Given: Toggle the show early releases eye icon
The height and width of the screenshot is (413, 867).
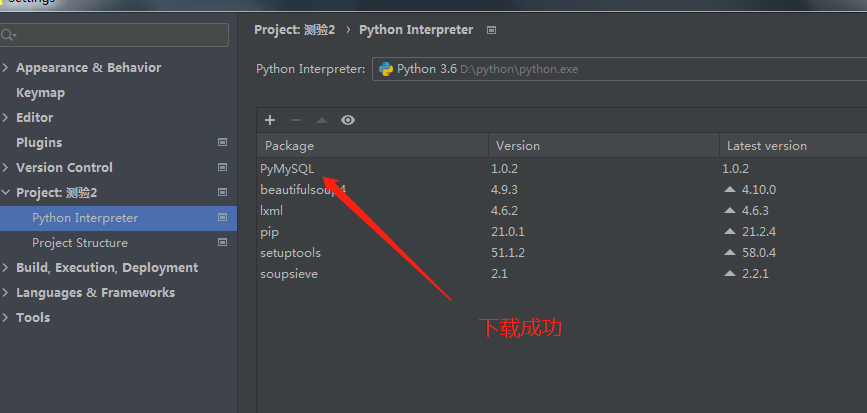Looking at the screenshot, I should coord(348,120).
